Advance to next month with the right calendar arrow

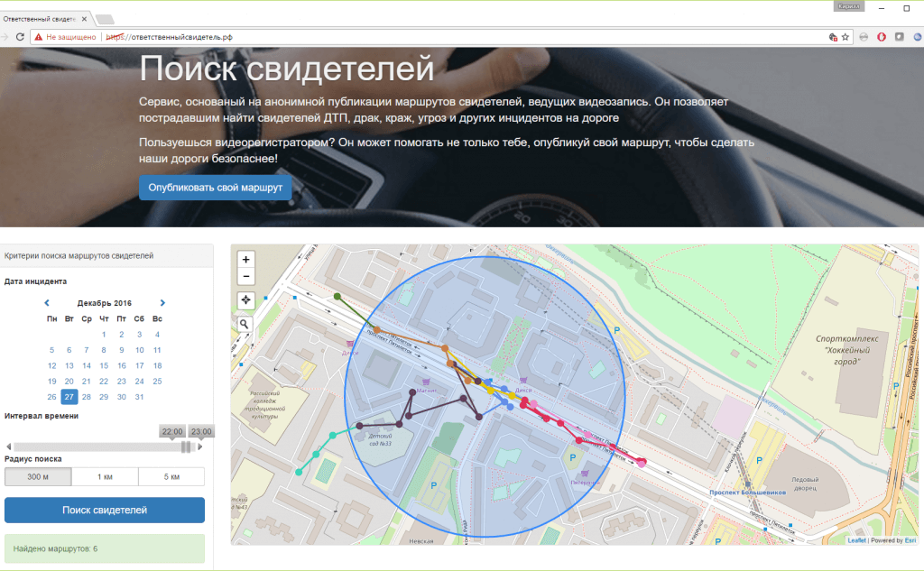pyautogui.click(x=162, y=303)
